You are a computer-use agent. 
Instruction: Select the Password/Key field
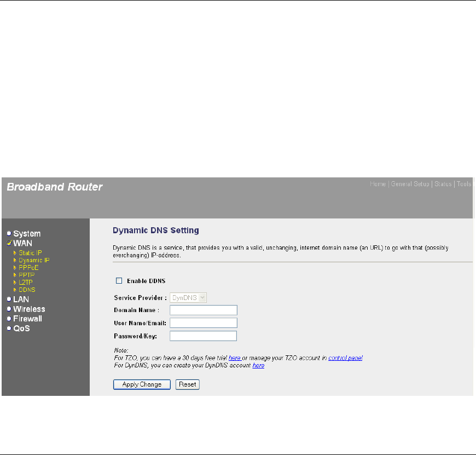(203, 336)
